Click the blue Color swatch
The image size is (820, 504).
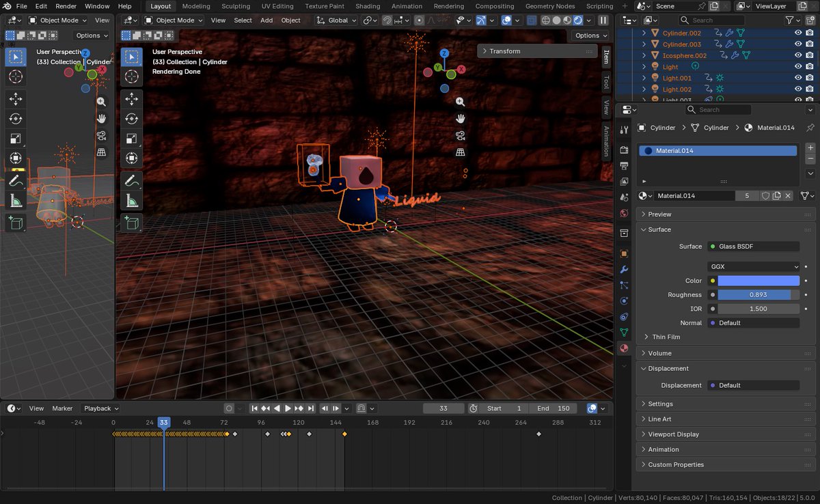[x=758, y=281]
